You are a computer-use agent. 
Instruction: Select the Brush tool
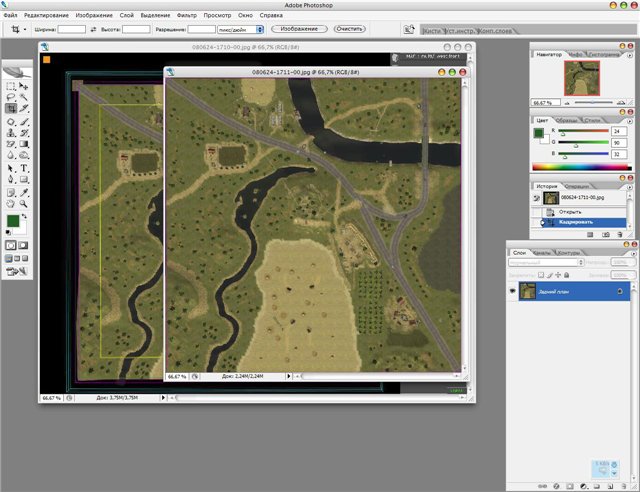pos(24,122)
